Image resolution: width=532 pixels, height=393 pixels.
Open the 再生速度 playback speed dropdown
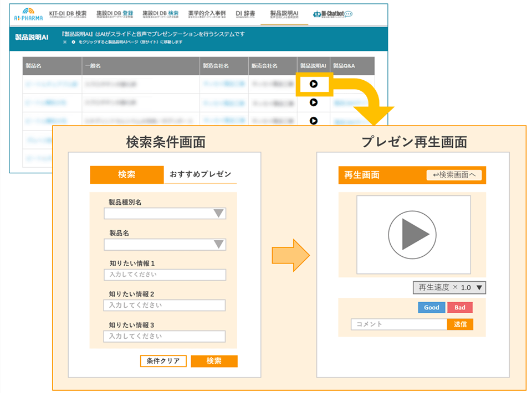tap(449, 287)
